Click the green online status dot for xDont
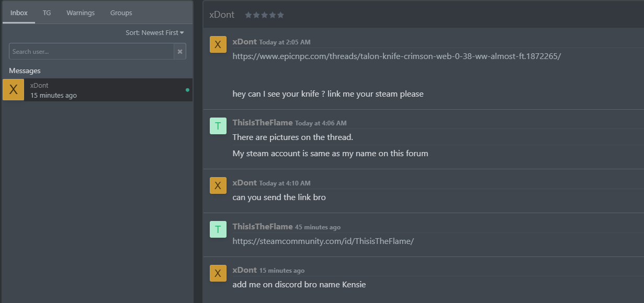644x303 pixels. point(187,90)
